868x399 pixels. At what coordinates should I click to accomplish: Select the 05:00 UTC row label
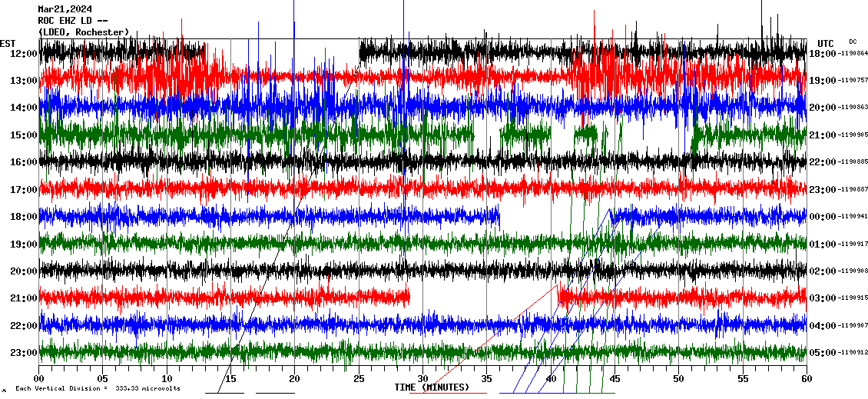(x=823, y=353)
